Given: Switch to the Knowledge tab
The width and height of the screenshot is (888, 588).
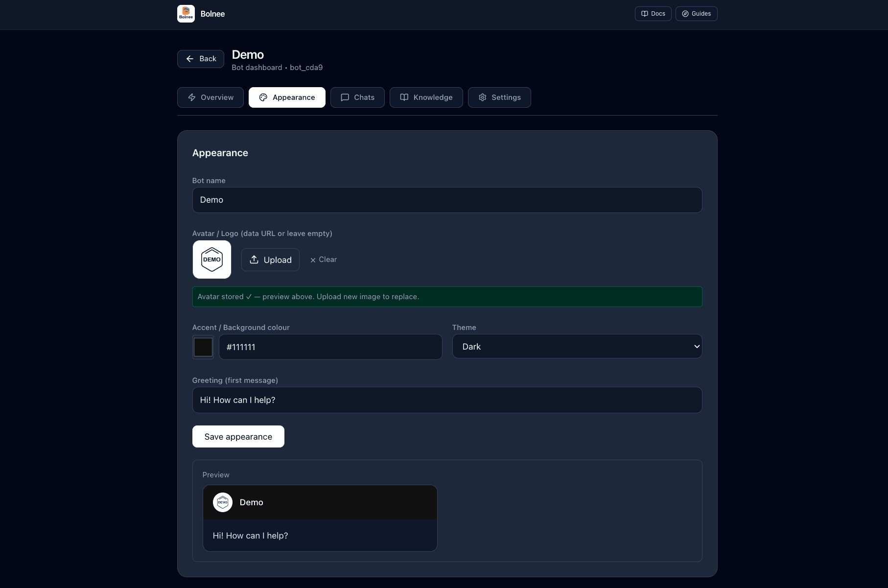Looking at the screenshot, I should tap(426, 97).
